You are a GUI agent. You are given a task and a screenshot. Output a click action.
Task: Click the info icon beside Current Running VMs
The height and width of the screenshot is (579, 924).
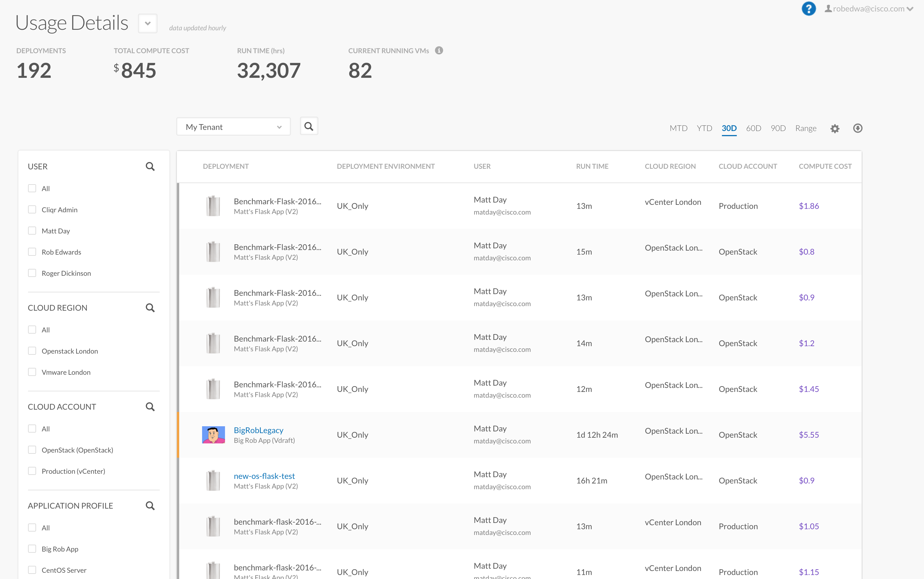pyautogui.click(x=439, y=51)
